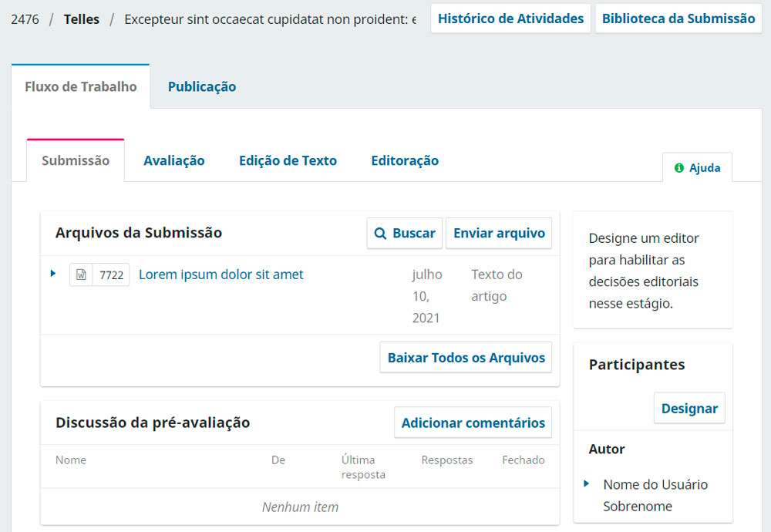
Task: Expand the Nome do Usuário participant arrow
Action: 586,484
